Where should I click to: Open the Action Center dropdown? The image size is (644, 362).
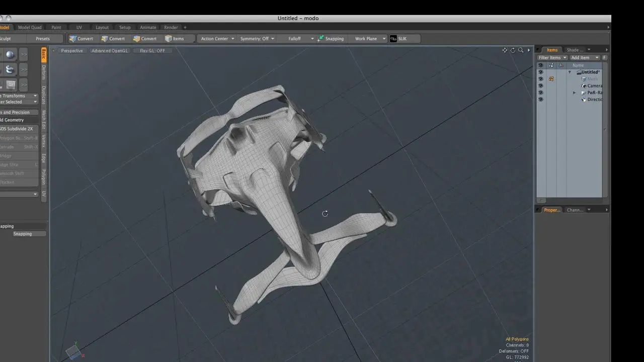click(217, 39)
